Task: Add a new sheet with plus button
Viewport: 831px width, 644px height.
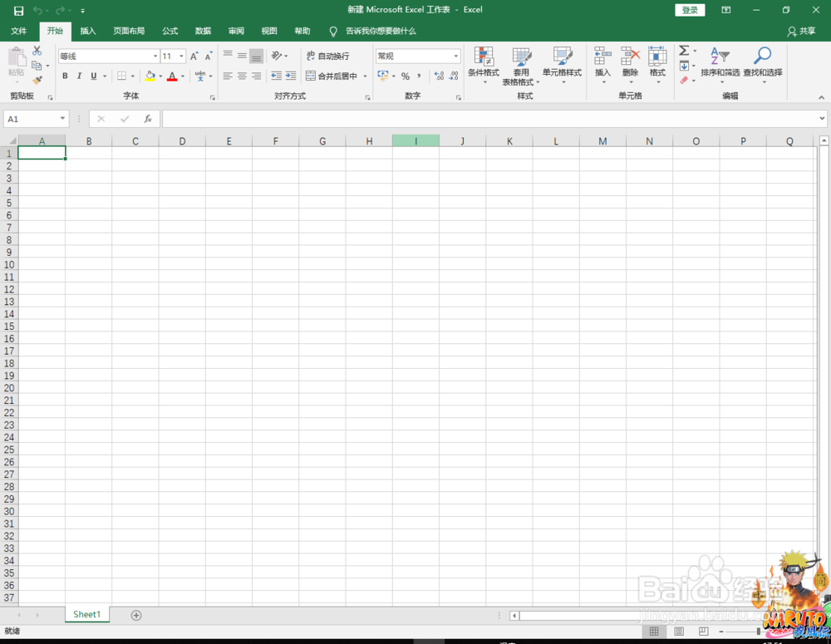Action: point(136,615)
